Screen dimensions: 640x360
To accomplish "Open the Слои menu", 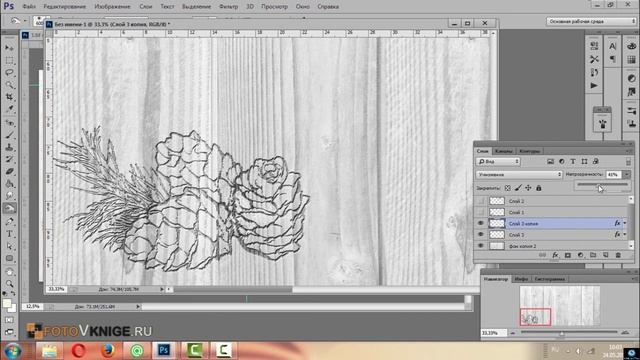I will [146, 7].
